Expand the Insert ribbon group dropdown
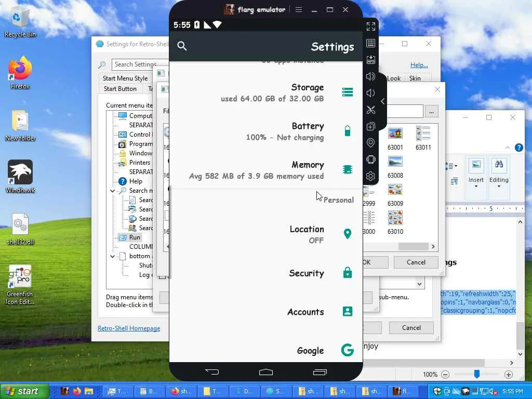This screenshot has width=532, height=399. pyautogui.click(x=476, y=186)
